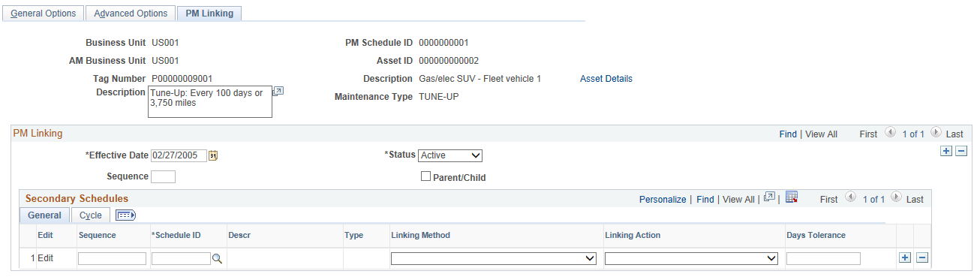This screenshot has width=980, height=277.
Task: Click 'Gas/elec SUV - Fleet vehicle 1' text
Action: (x=479, y=79)
